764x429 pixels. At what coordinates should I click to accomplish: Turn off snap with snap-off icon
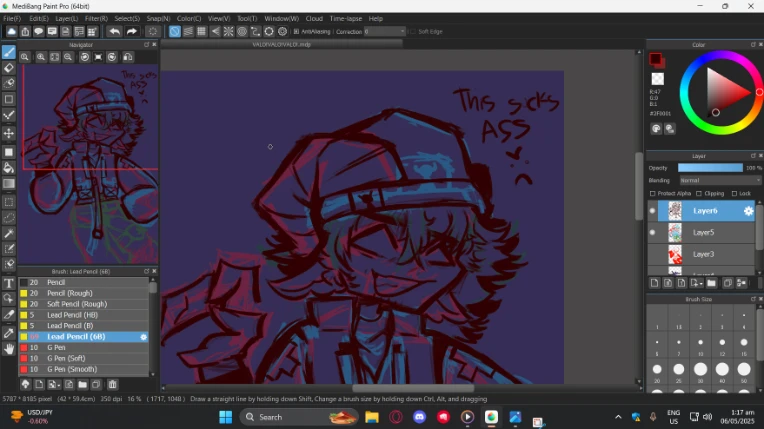click(x=174, y=32)
